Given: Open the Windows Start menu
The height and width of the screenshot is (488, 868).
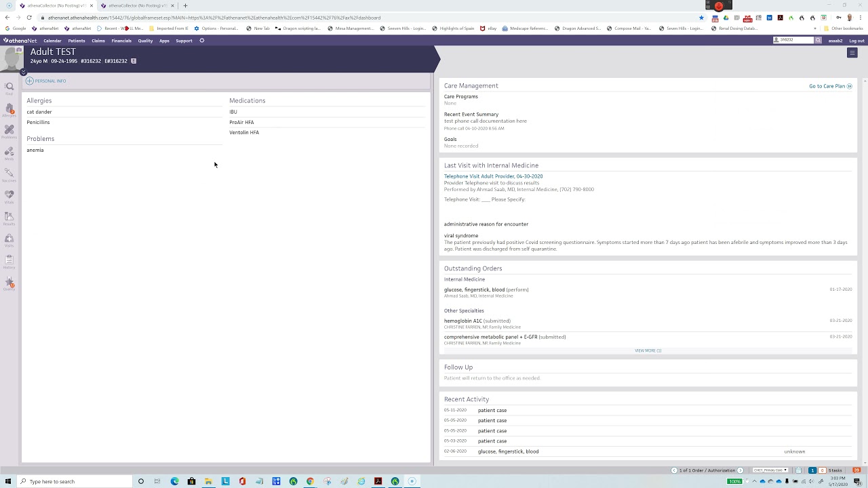Looking at the screenshot, I should [x=8, y=481].
